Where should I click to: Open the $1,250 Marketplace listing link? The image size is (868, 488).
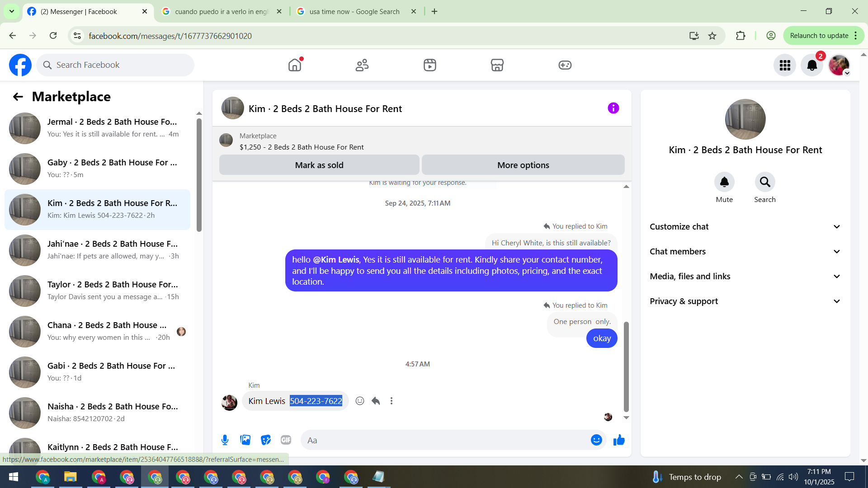302,147
